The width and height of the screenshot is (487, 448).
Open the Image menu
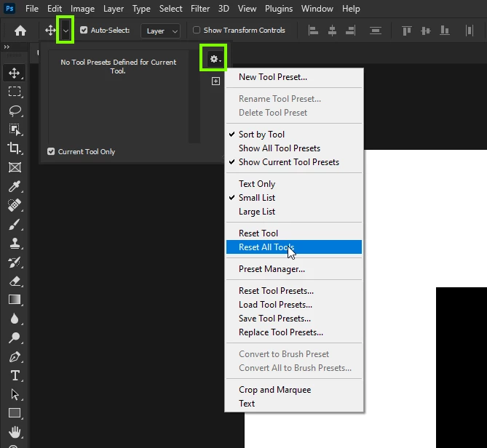pyautogui.click(x=82, y=9)
